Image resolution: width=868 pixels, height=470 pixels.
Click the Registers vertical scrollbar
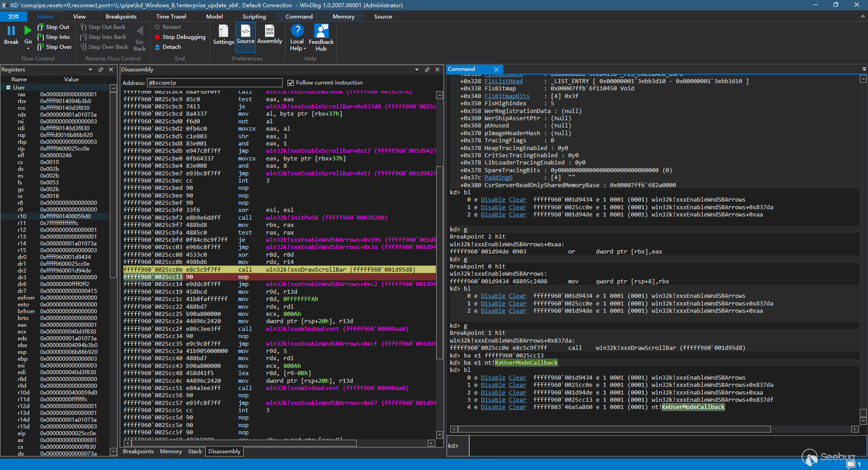[113, 184]
